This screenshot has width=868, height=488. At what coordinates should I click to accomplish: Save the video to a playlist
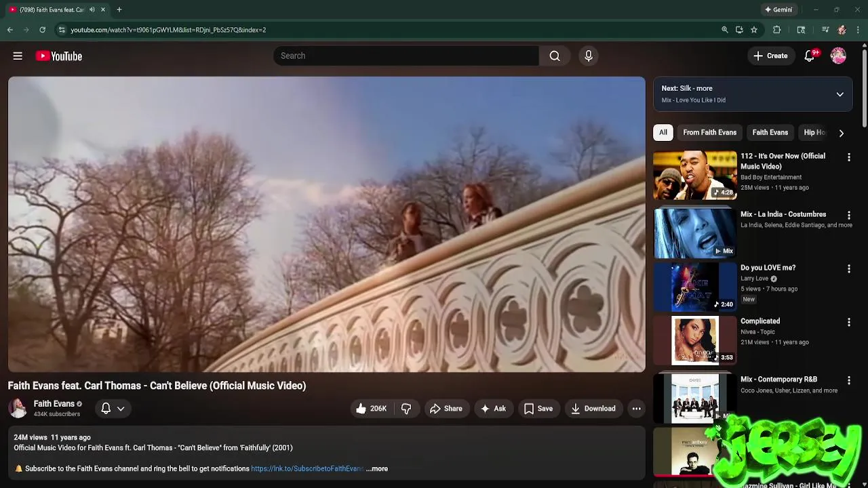(x=538, y=409)
